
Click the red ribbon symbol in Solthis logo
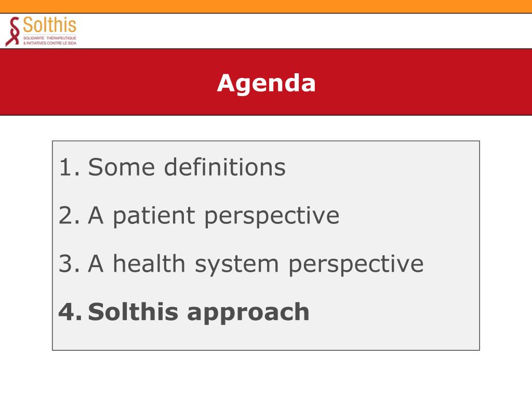(12, 31)
